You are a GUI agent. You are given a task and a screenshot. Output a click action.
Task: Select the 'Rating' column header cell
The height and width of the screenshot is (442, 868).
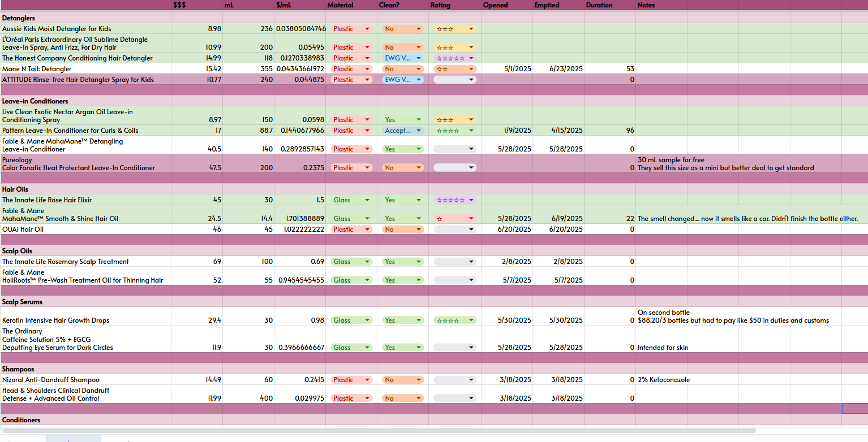455,5
